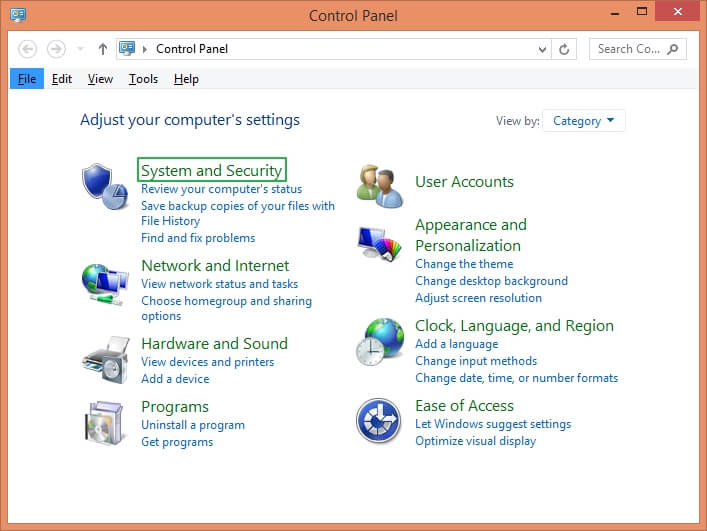Click Add a device link
Image resolution: width=707 pixels, height=531 pixels.
175,379
